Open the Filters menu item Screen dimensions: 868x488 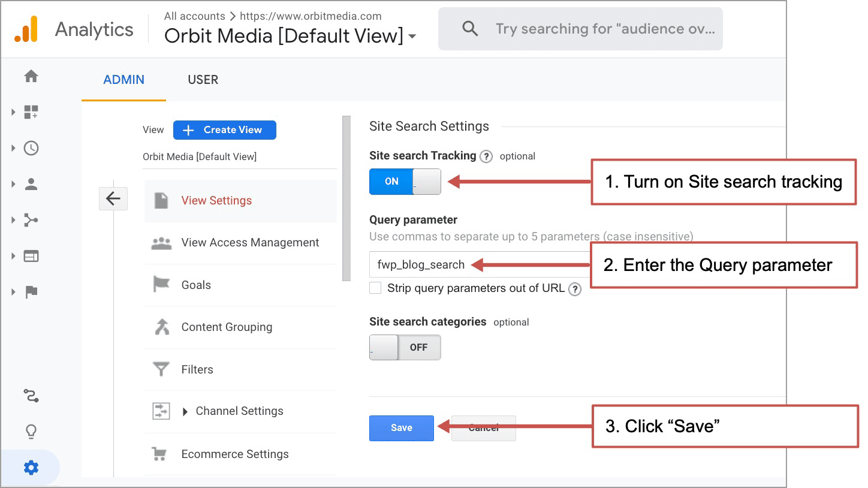240,369
